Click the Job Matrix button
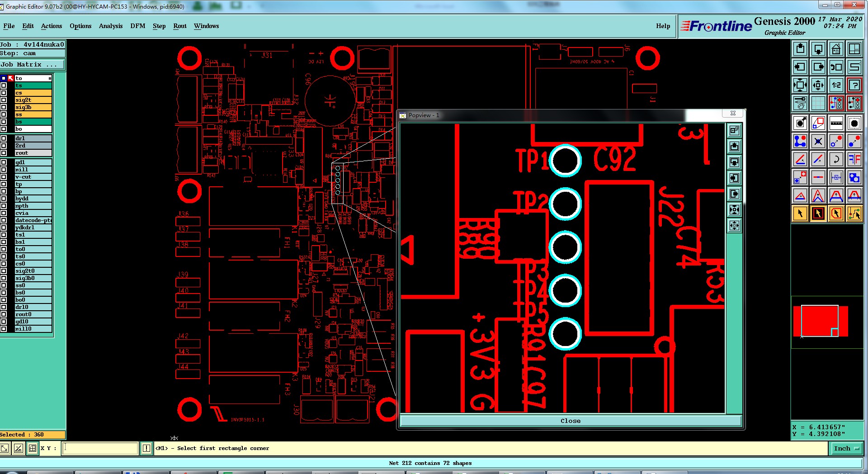The height and width of the screenshot is (474, 868). [x=32, y=65]
